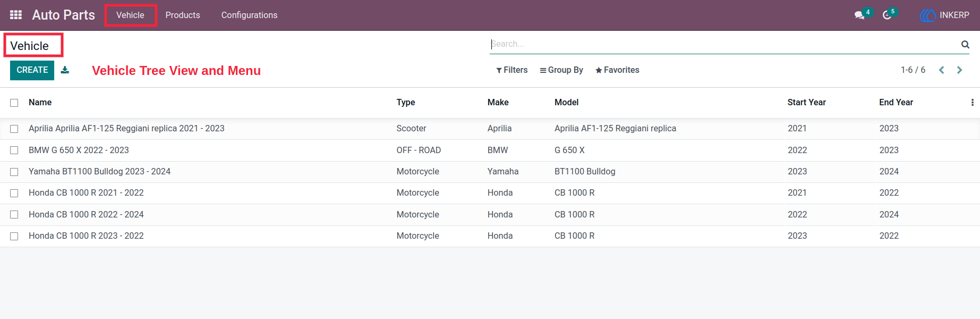Sort by the Name column header
980x319 pixels.
click(40, 103)
